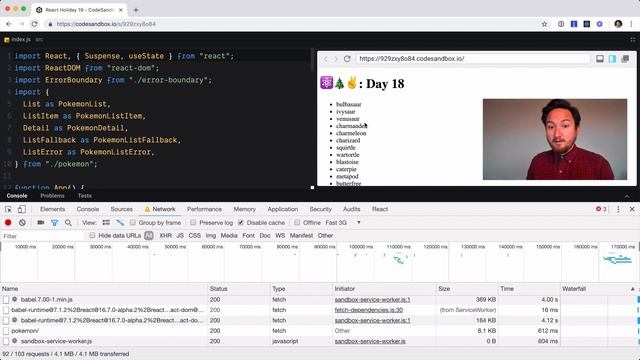Filter requests by JS type
The image size is (640, 360).
tap(180, 236)
